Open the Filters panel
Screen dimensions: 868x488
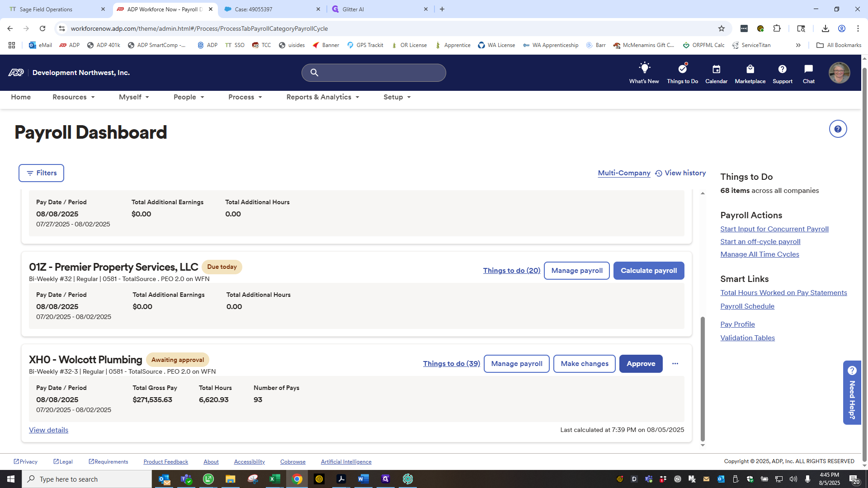[x=41, y=173]
